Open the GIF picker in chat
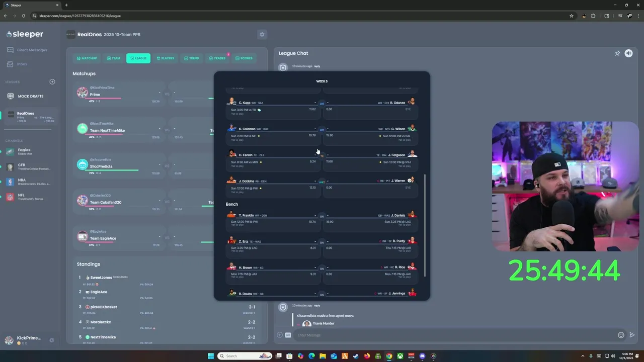Screen dimensions: 644x362 click(x=288, y=335)
